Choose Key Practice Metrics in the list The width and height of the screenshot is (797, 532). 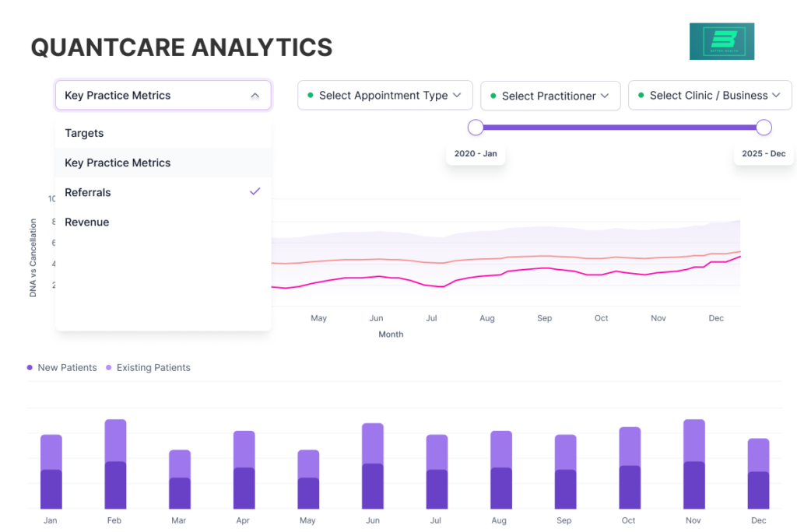pyautogui.click(x=163, y=163)
